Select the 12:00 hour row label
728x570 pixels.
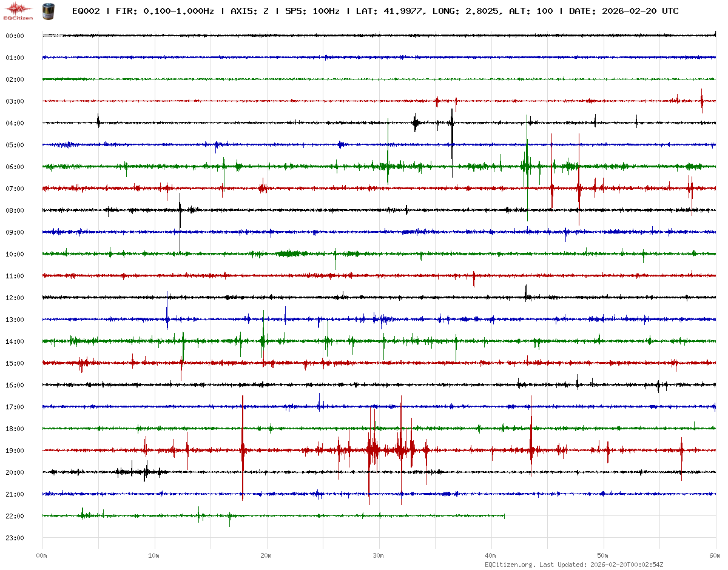coord(15,298)
